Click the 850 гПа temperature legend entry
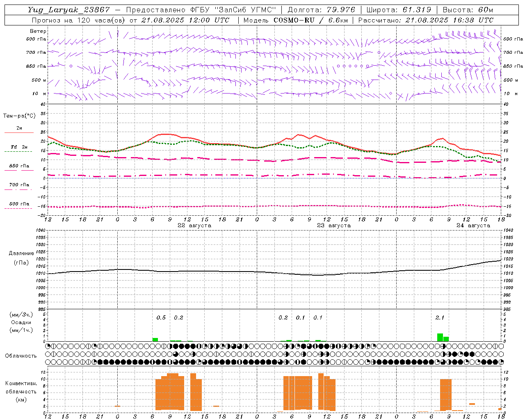Viewport: 525px width, 420px height. (x=19, y=166)
